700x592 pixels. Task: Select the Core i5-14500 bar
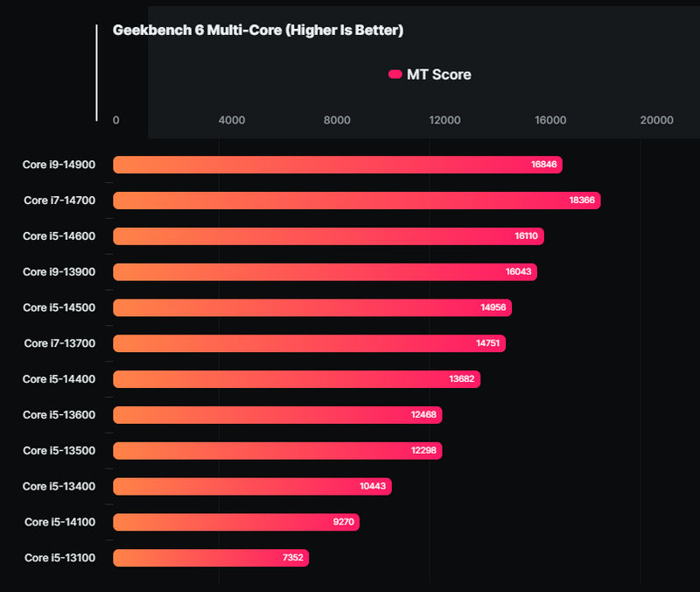click(x=312, y=308)
